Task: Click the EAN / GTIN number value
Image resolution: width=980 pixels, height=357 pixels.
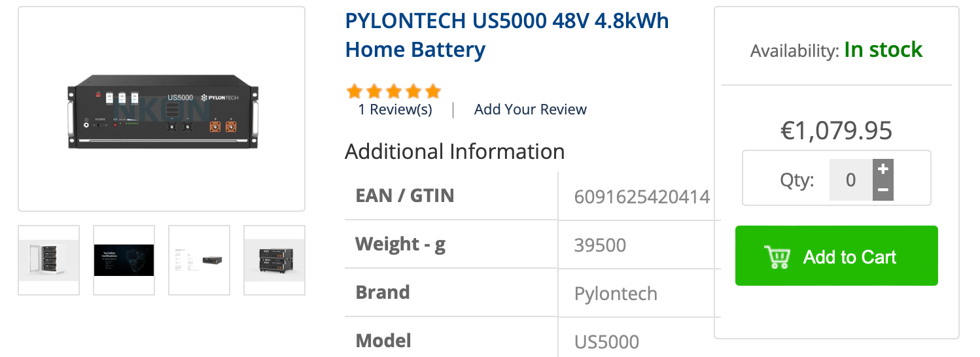Action: click(642, 196)
